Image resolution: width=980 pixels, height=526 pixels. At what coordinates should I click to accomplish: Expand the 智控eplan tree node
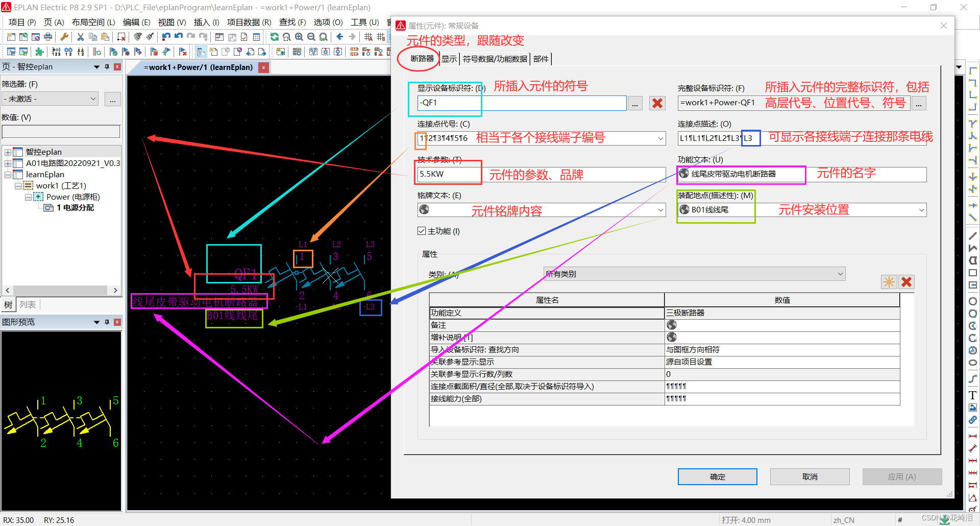pos(8,152)
